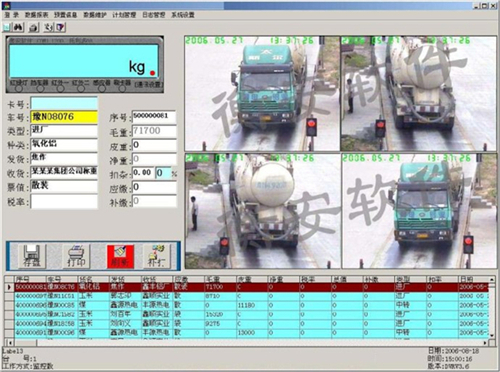The height and width of the screenshot is (372, 500).
Task: Click the table's vertical scrollbar down arrow
Action: [x=492, y=335]
